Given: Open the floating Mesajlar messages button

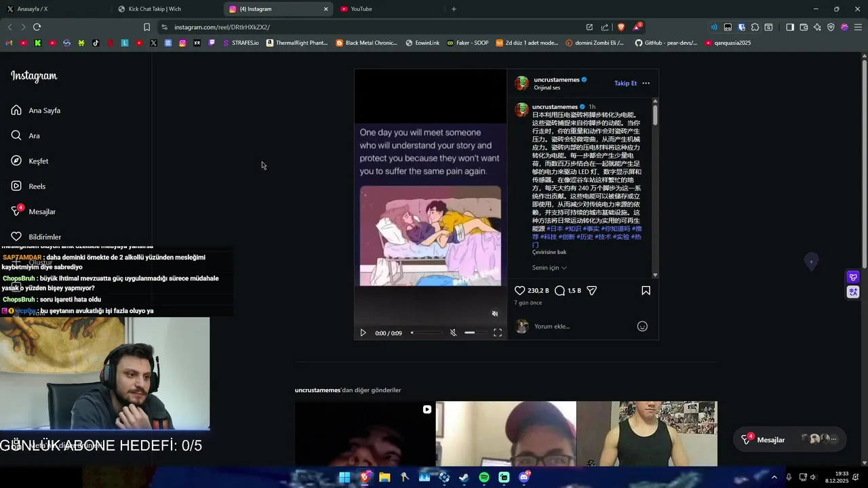Looking at the screenshot, I should 789,439.
